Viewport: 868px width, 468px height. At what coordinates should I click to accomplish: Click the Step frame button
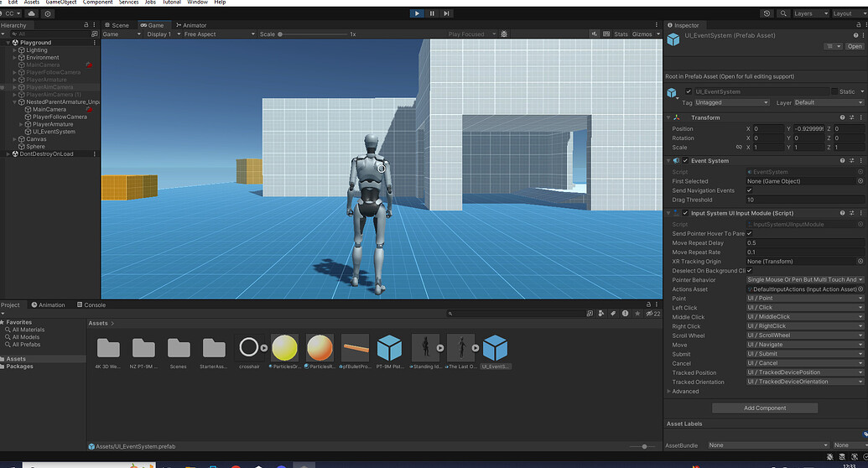(x=447, y=13)
